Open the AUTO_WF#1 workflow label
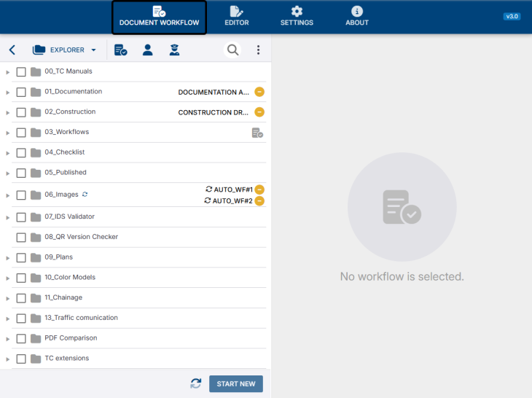Image resolution: width=532 pixels, height=398 pixels. tap(233, 190)
